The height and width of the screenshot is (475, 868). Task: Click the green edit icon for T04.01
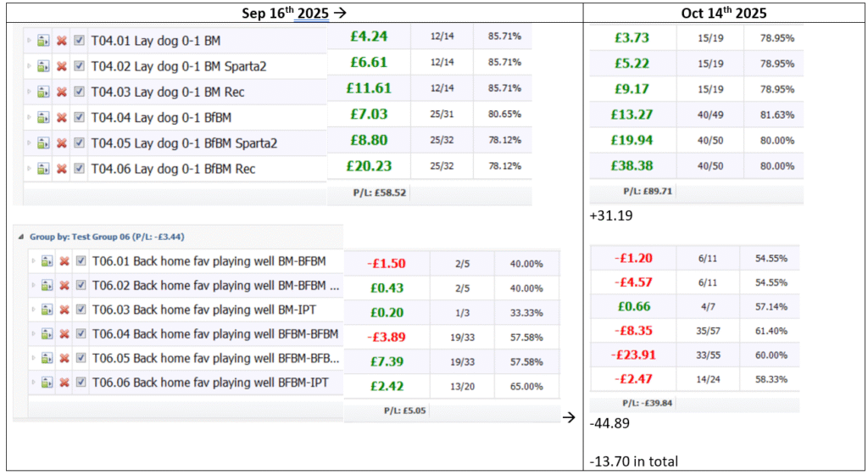point(44,40)
